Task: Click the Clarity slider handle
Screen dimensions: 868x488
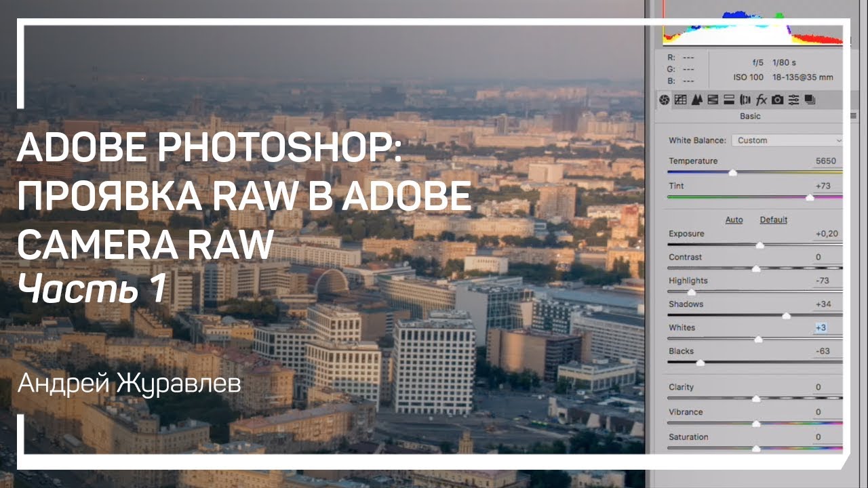Action: 756,399
